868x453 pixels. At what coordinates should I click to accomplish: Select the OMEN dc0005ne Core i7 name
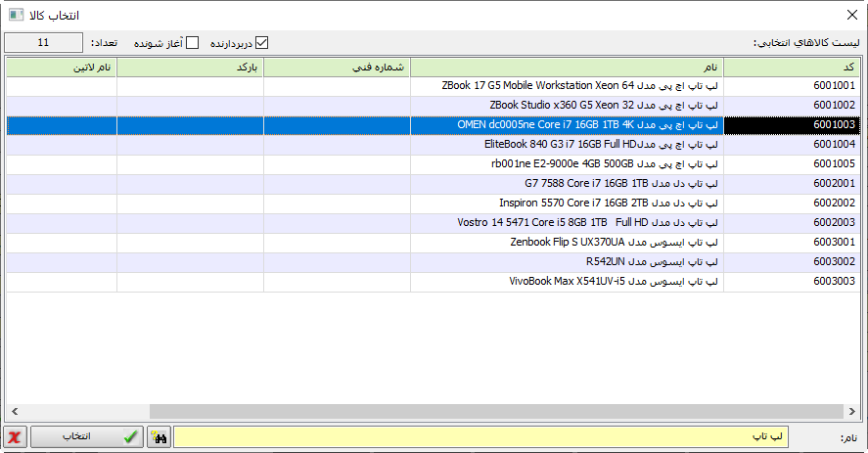tap(567, 125)
